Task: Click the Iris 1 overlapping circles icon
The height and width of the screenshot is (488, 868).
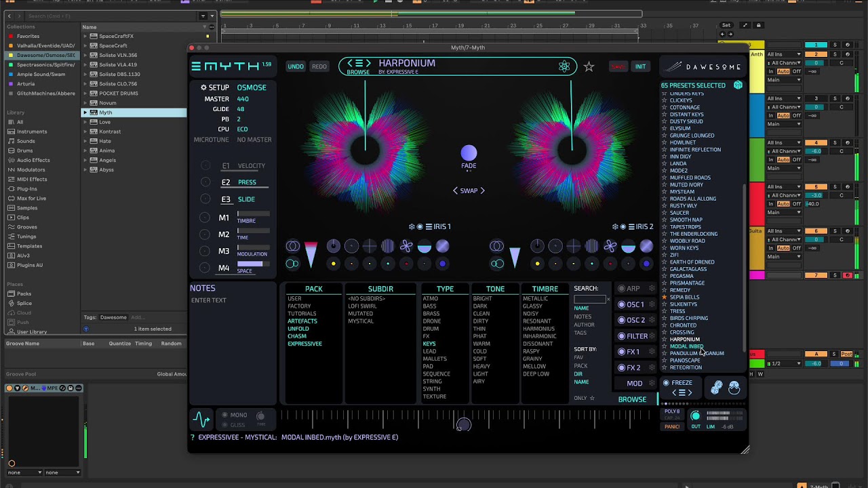Action: (292, 246)
